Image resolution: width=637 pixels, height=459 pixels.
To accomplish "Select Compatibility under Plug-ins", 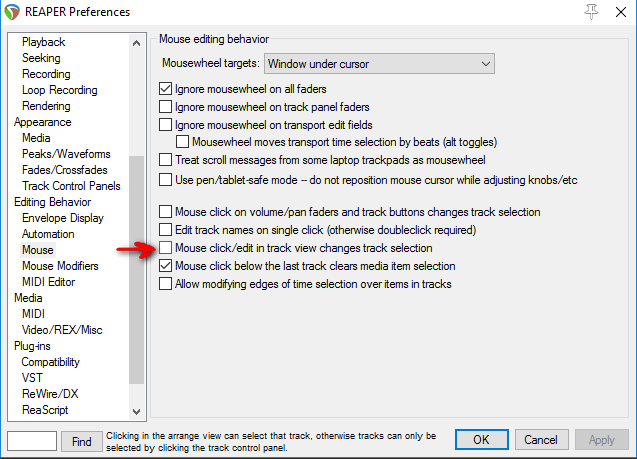I will pyautogui.click(x=50, y=362).
